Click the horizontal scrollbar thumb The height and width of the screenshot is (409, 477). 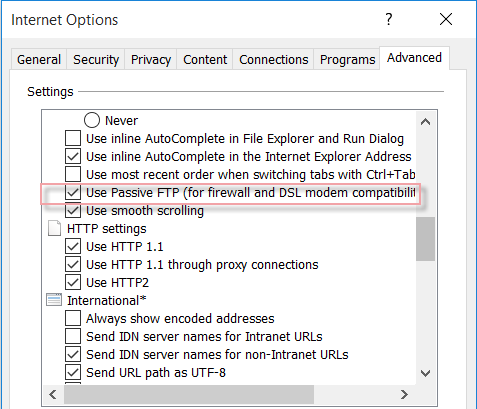coord(189,395)
